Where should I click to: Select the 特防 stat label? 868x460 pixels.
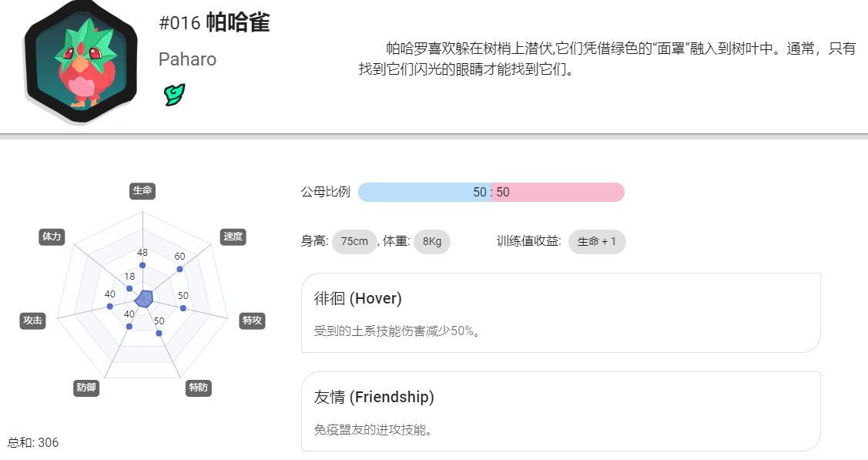[198, 388]
